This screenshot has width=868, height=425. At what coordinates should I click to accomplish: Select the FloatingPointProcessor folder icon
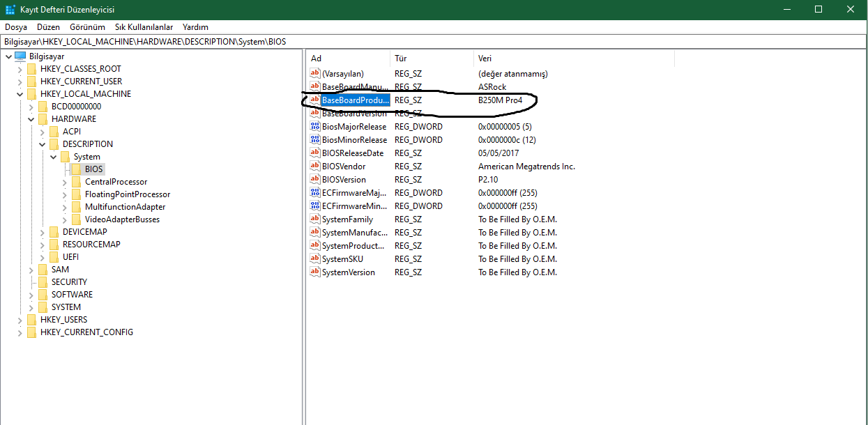[x=77, y=194]
